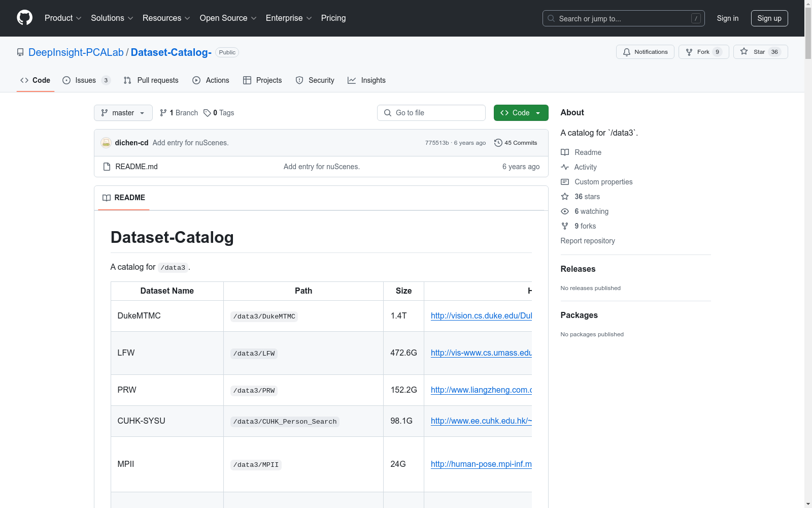The height and width of the screenshot is (508, 812).
Task: Click the Sign up button
Action: coord(769,18)
